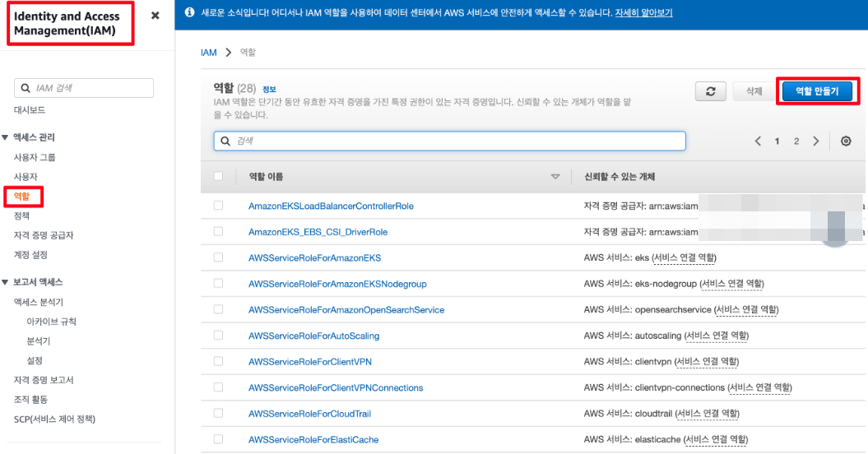Check the AWSServiceRoleForAmazonEKS row checkbox
The width and height of the screenshot is (868, 454).
(x=218, y=257)
